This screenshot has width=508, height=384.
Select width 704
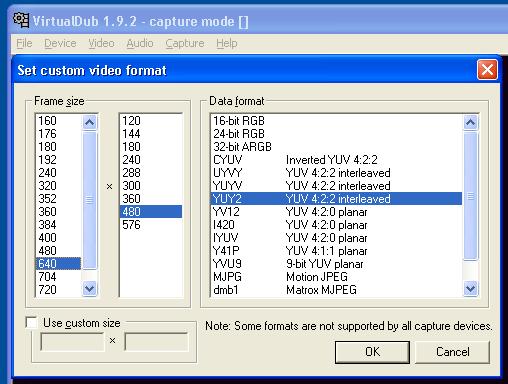point(58,277)
